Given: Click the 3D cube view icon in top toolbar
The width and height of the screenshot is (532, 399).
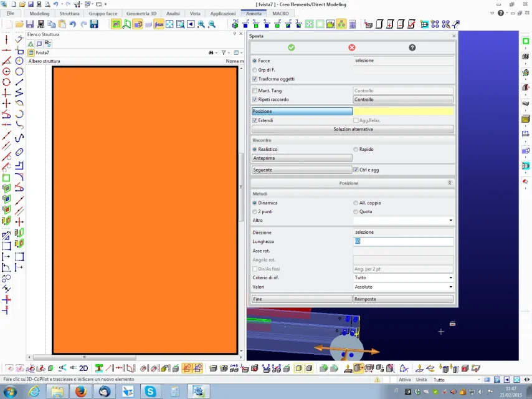Looking at the screenshot, I should coord(235,24).
